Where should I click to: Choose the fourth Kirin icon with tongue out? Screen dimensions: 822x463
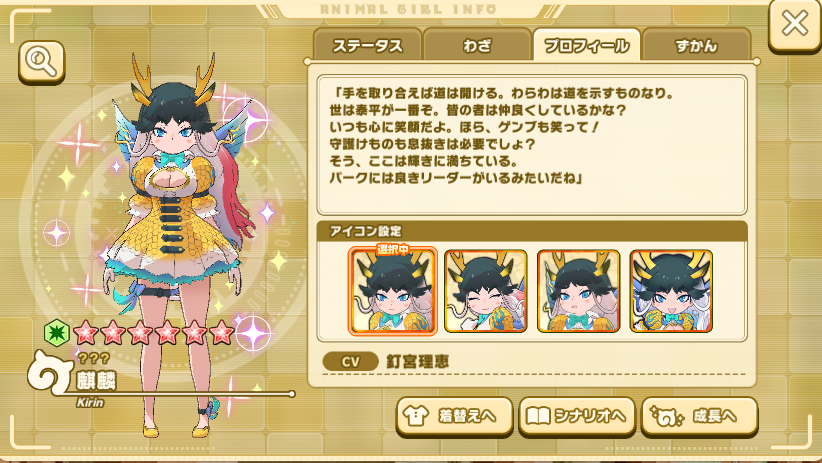pyautogui.click(x=672, y=291)
